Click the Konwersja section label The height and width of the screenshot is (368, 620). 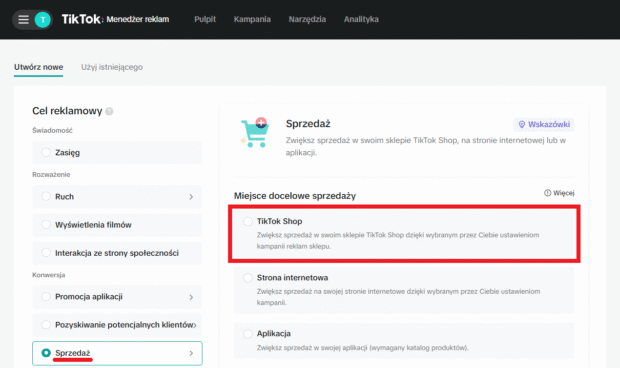coord(49,275)
